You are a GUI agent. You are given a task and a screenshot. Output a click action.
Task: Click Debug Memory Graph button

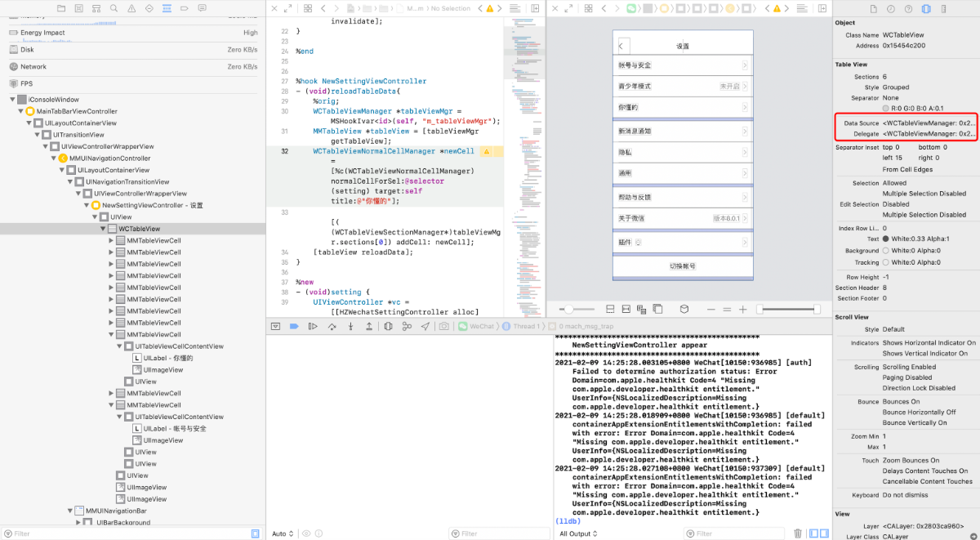pos(407,326)
